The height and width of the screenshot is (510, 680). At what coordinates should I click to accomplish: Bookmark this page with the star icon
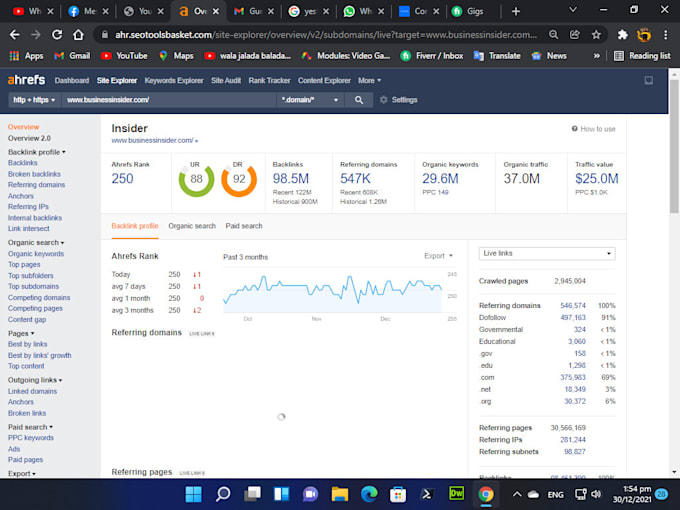pos(596,35)
